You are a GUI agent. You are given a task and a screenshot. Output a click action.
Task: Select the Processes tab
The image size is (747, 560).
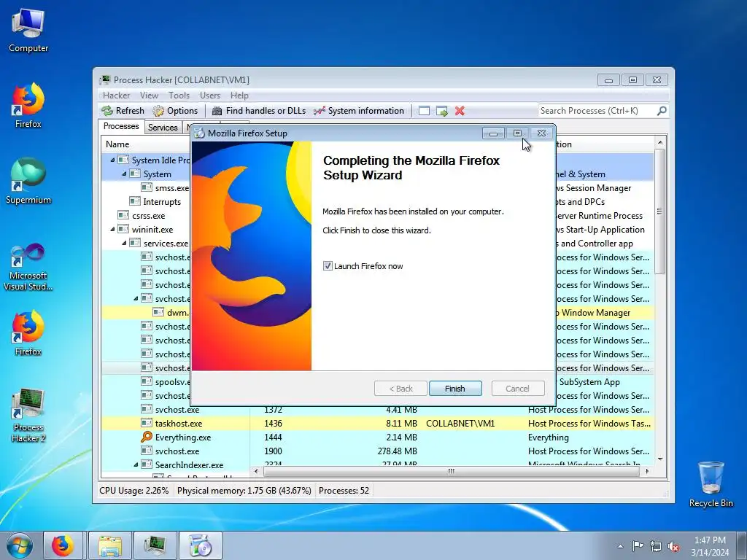(x=121, y=126)
